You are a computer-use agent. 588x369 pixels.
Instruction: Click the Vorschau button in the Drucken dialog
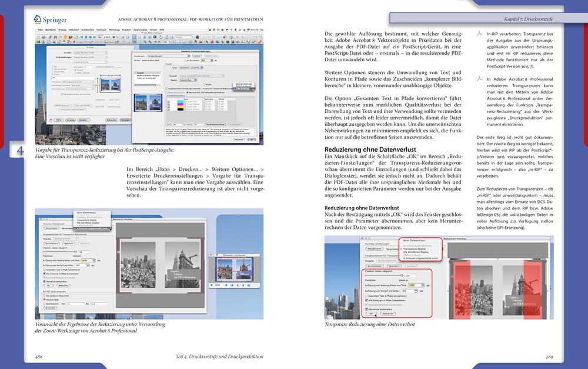coord(71,120)
